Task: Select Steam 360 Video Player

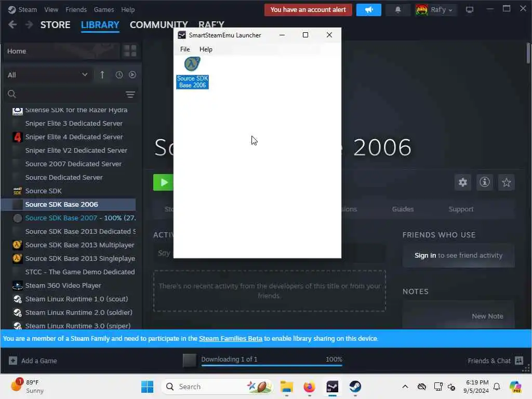Action: (74, 286)
